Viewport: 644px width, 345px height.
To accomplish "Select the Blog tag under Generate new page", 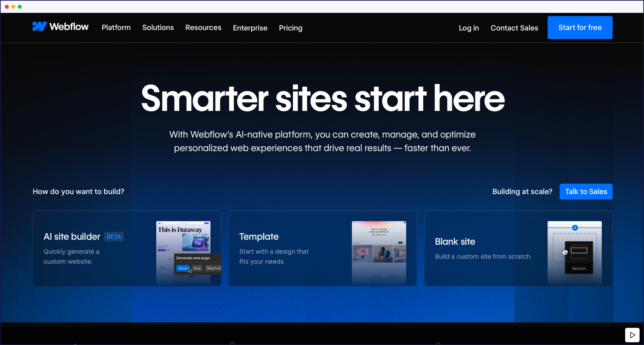I will (x=197, y=268).
